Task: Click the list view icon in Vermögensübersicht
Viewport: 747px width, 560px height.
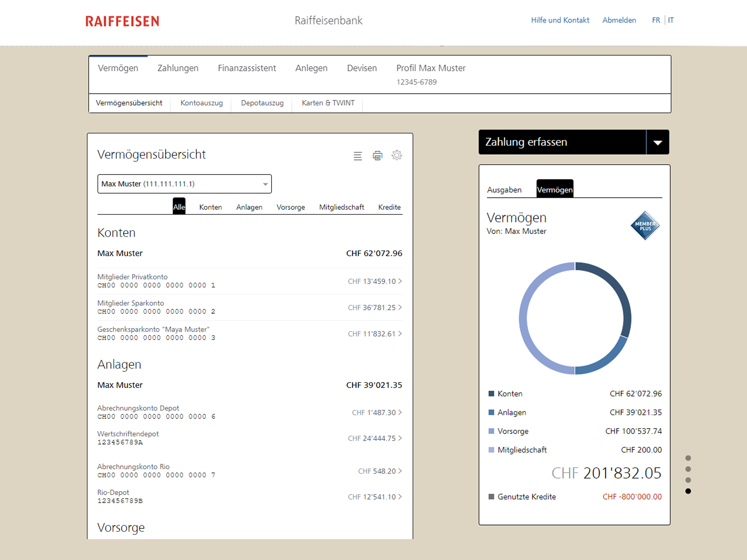Action: tap(358, 156)
